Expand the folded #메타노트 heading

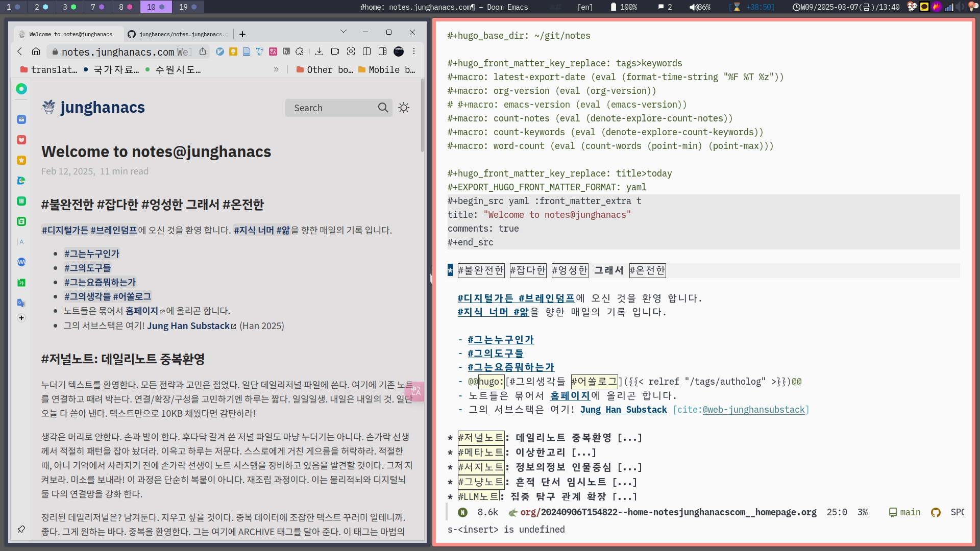[x=583, y=453]
